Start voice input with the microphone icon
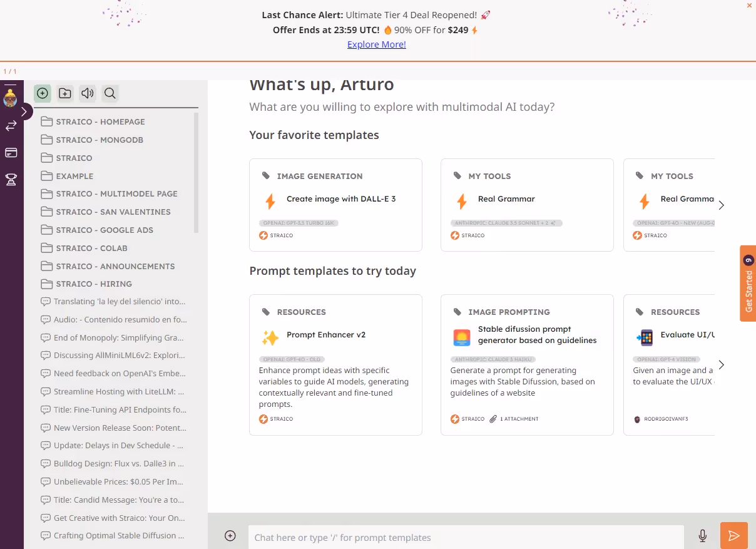The image size is (756, 549). point(703,536)
